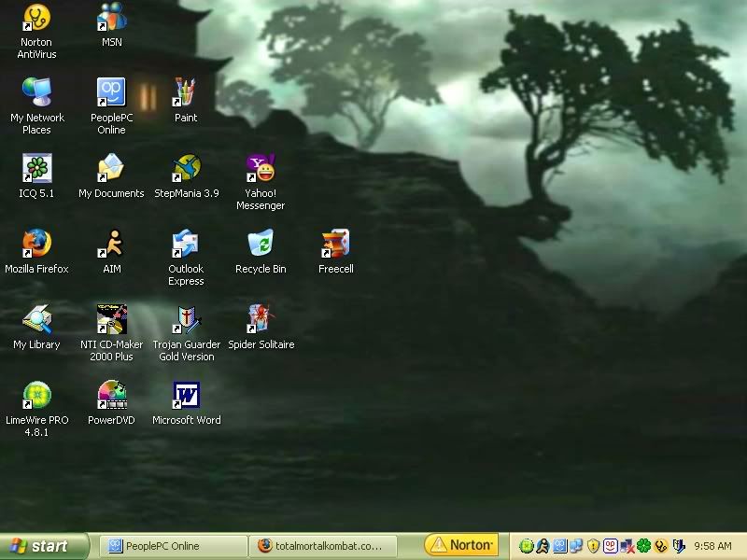Viewport: 747px width, 560px height.
Task: Select the Recycle Bin icon
Action: point(261,244)
